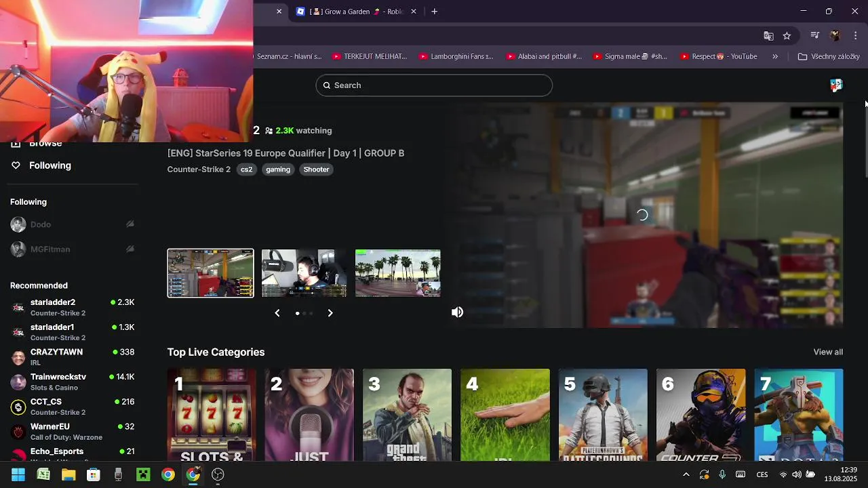Viewport: 868px width, 488px height.
Task: Open Just Chatting category card
Action: click(309, 415)
